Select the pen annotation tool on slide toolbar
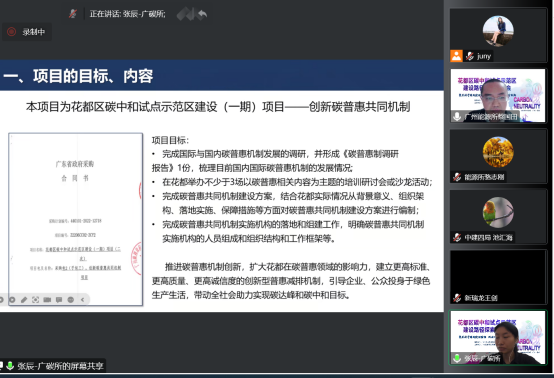Viewport: 554px width, 378px height. tap(24, 300)
